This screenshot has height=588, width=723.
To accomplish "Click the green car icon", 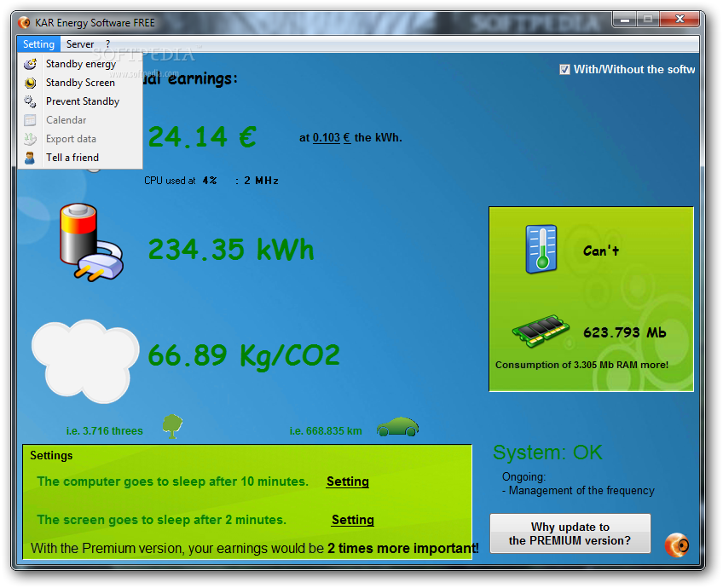I will tap(397, 427).
